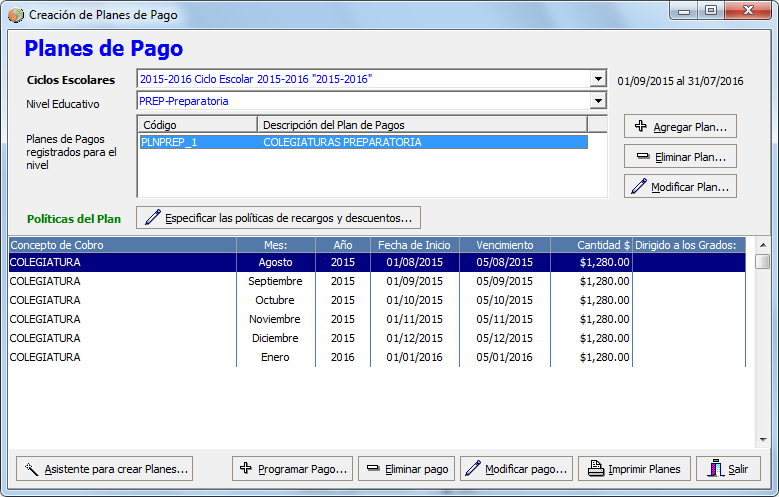
Task: Click the printer icon on Imprimir Planes
Action: click(595, 468)
